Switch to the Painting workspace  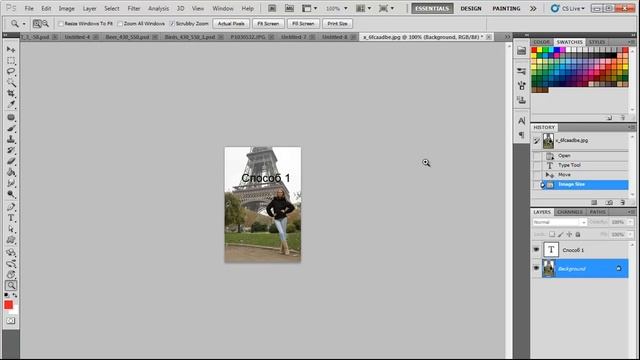tap(506, 8)
